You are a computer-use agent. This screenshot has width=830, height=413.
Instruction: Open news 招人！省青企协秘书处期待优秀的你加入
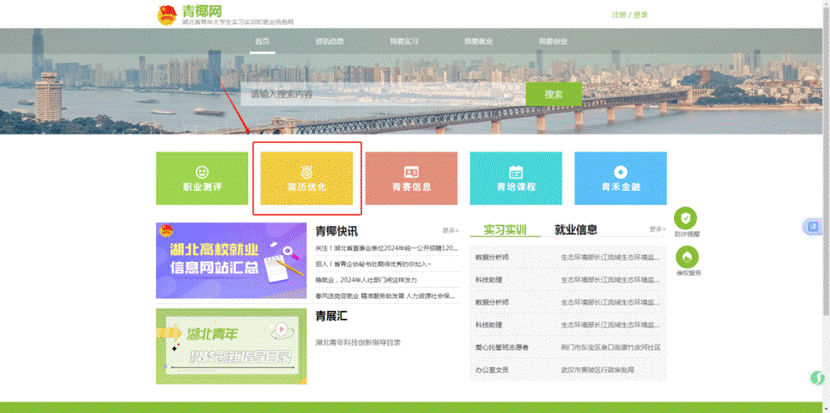374,264
